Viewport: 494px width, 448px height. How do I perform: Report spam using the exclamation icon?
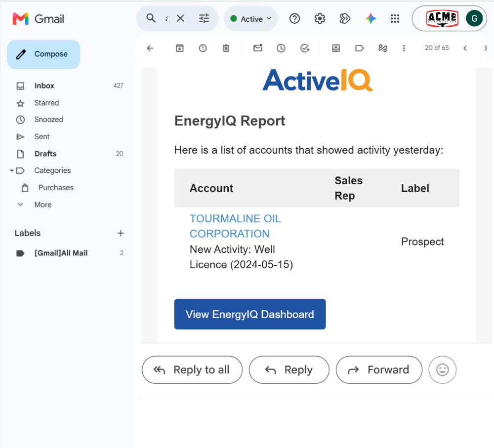(203, 48)
